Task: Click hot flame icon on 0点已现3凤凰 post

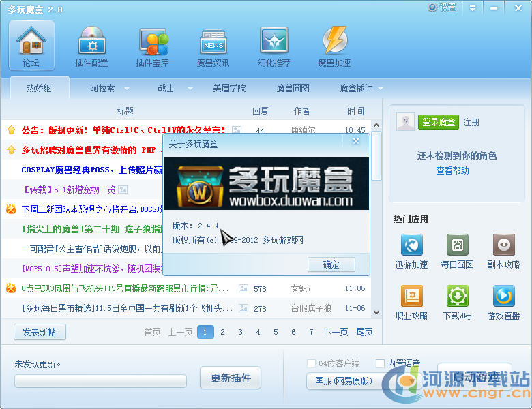Action: (x=11, y=288)
